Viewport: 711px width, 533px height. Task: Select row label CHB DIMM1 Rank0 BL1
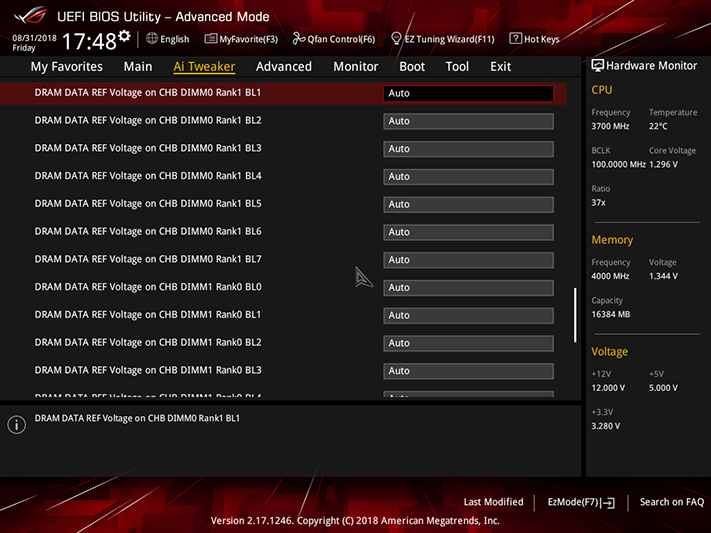[148, 314]
